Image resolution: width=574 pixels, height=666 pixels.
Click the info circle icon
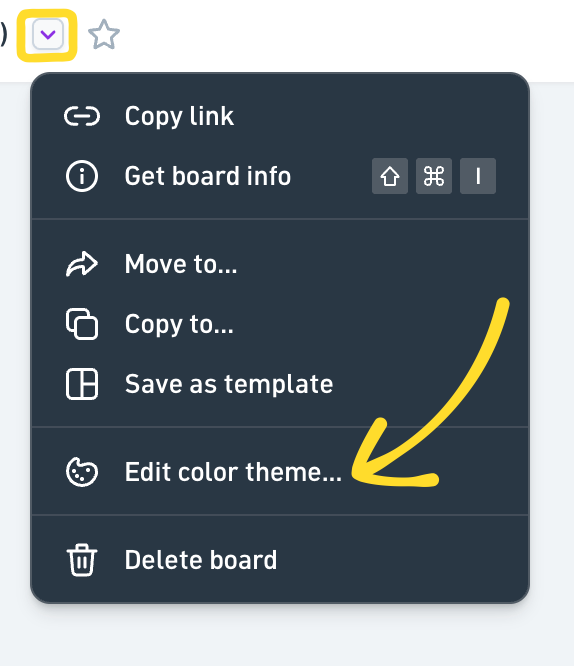[x=82, y=176]
